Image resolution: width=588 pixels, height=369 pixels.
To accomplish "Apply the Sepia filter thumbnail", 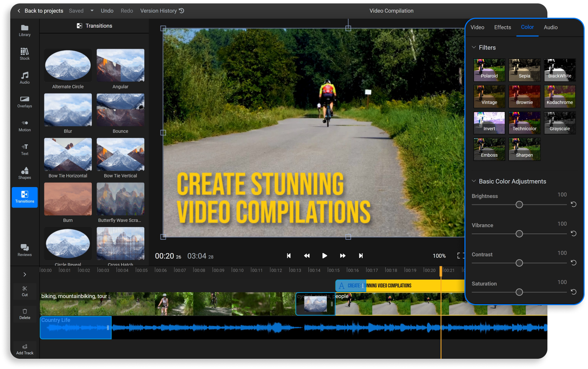I will point(524,70).
